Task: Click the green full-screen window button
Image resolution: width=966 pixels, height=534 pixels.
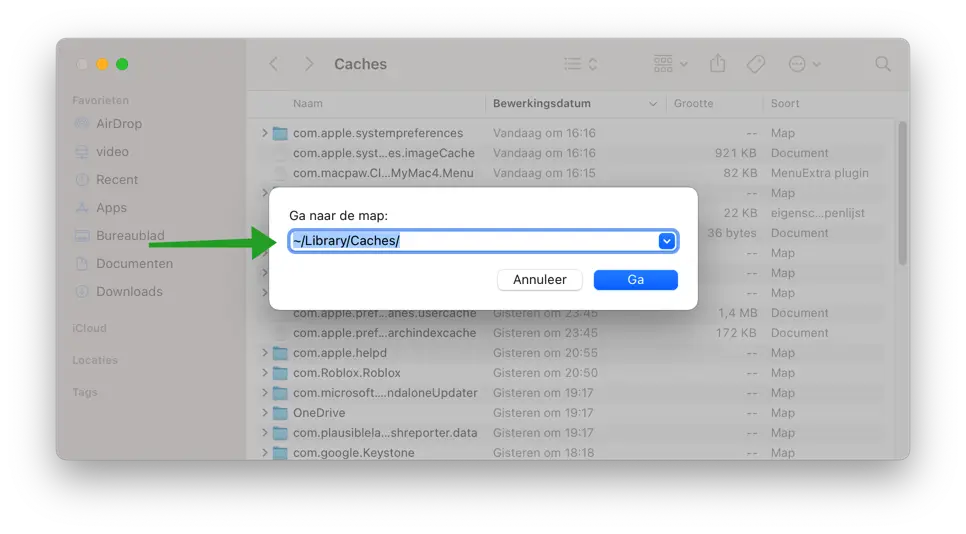Action: pyautogui.click(x=122, y=64)
